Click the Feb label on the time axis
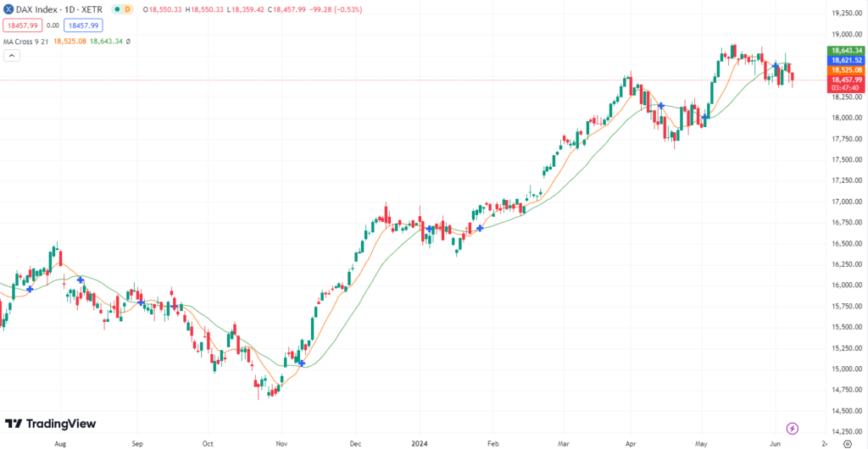Screen dimensions: 868x449 pos(493,443)
